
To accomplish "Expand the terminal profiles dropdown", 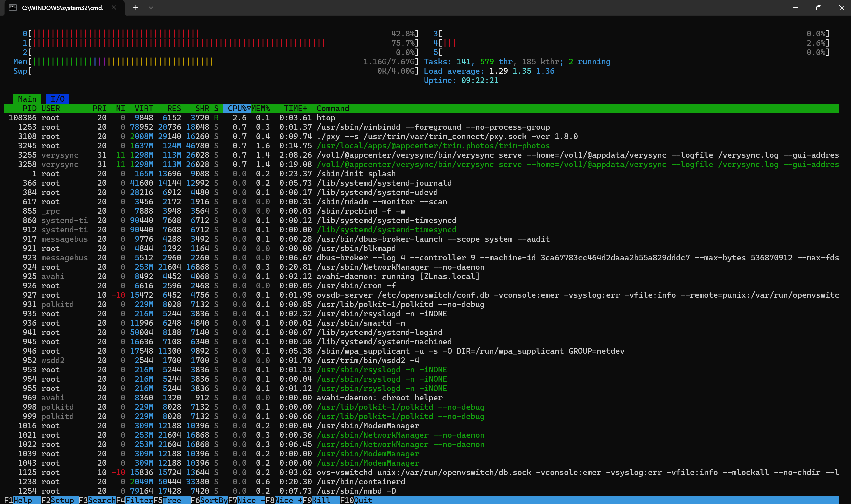I will point(151,7).
